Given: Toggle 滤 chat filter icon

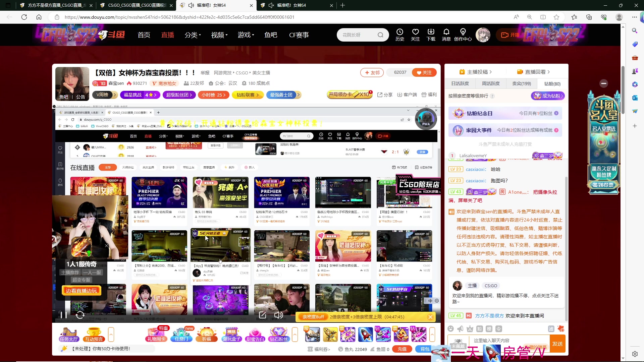Looking at the screenshot, I should [x=551, y=329].
